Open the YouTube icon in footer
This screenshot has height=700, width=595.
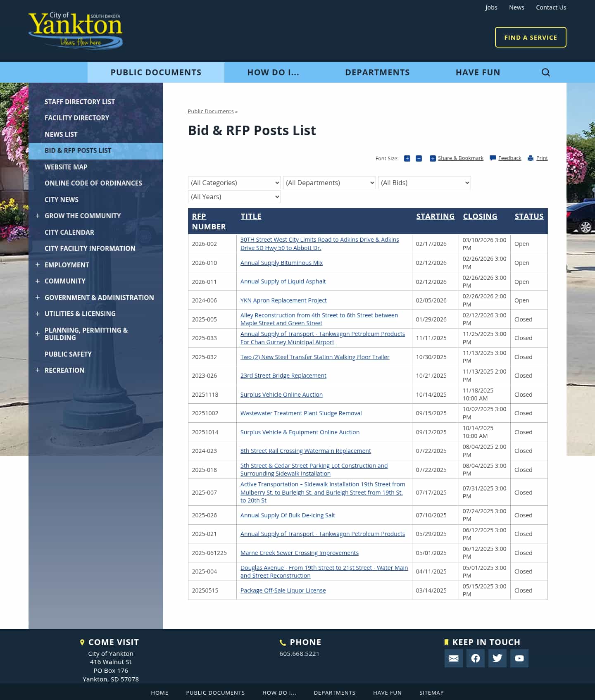pos(519,658)
